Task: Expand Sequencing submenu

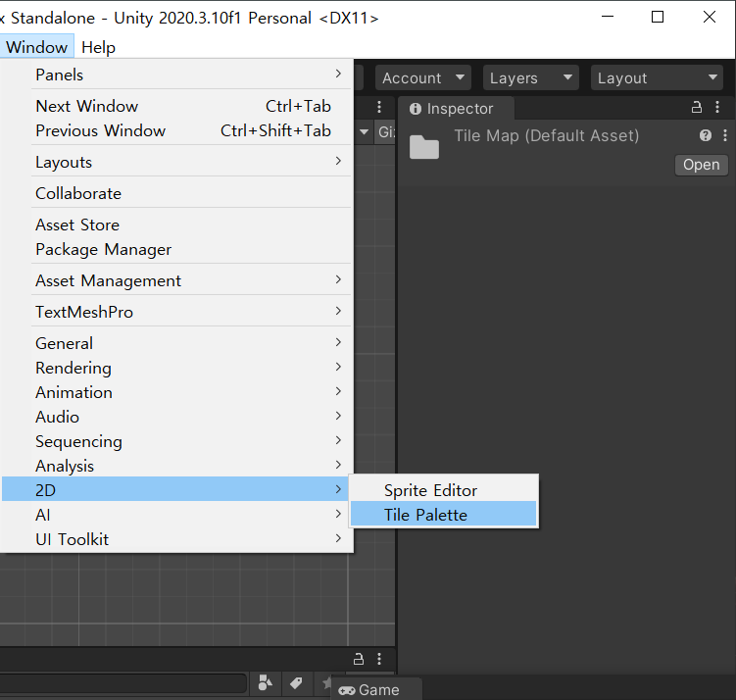Action: click(176, 441)
